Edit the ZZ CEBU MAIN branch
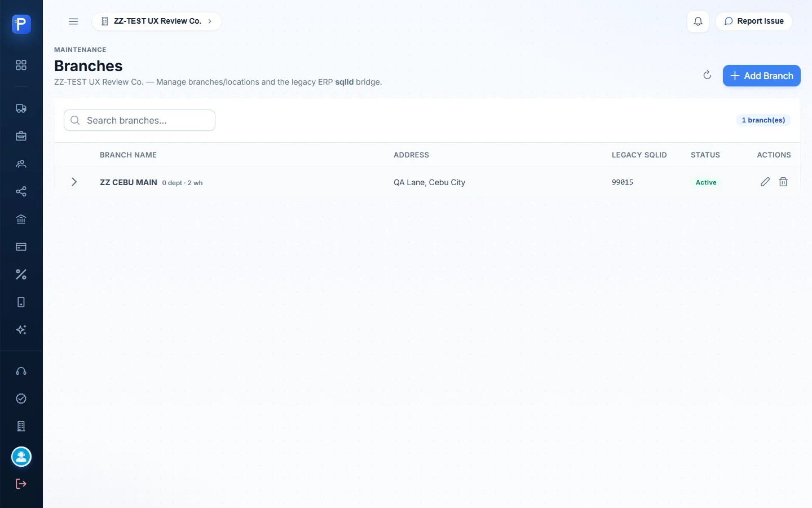 (765, 182)
